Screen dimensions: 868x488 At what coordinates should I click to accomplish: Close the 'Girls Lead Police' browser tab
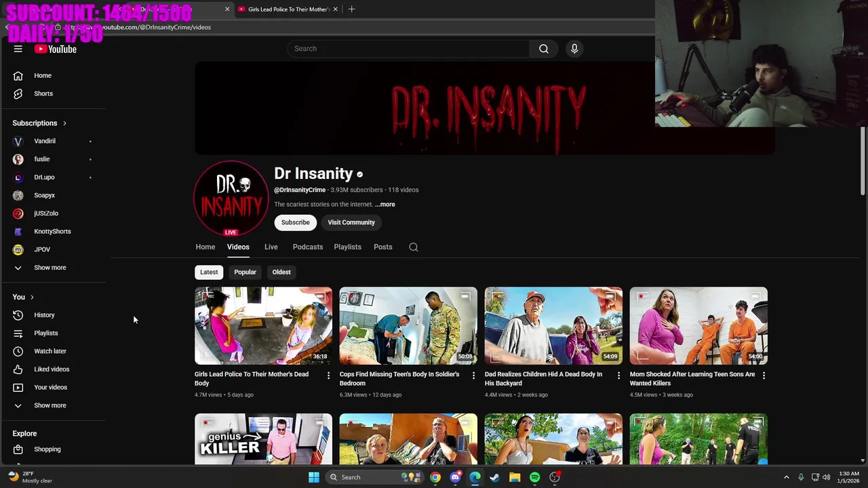coord(335,9)
